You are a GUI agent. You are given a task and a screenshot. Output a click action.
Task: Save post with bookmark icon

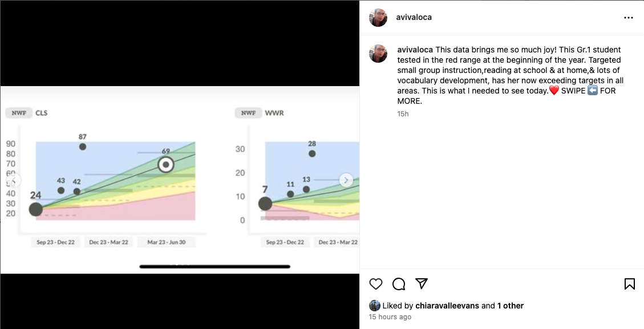629,284
